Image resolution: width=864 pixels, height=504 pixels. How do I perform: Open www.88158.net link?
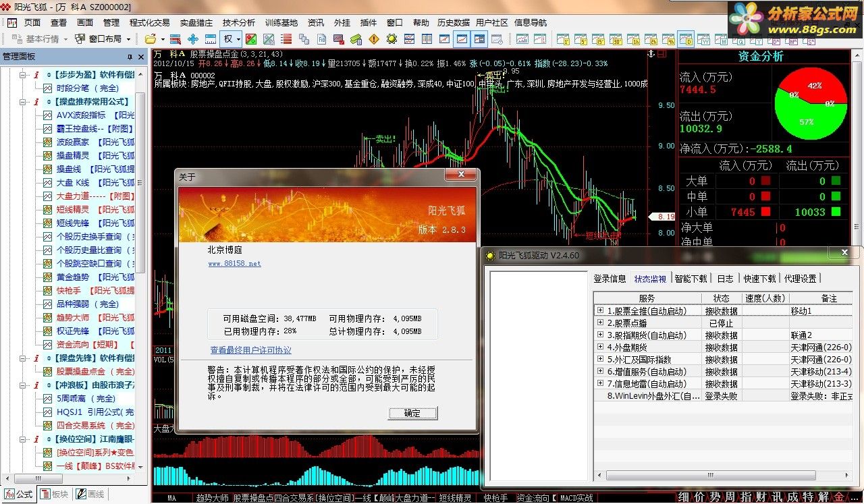tap(234, 264)
